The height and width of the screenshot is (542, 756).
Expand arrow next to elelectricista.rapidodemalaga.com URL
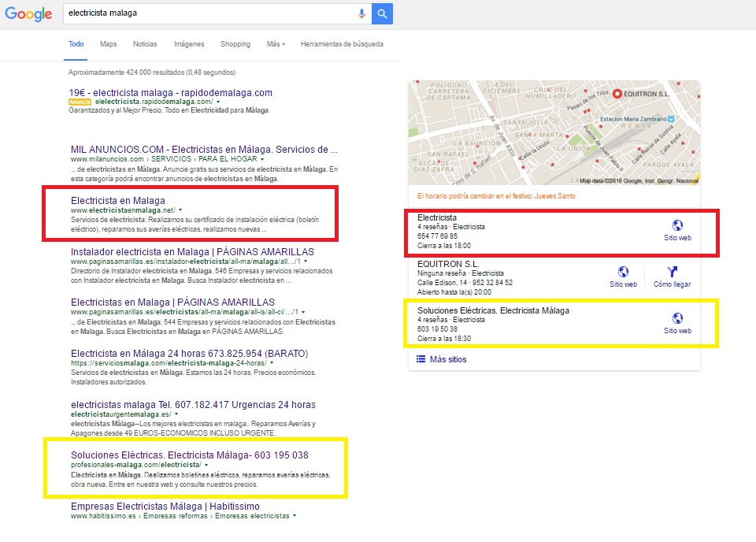click(x=218, y=102)
